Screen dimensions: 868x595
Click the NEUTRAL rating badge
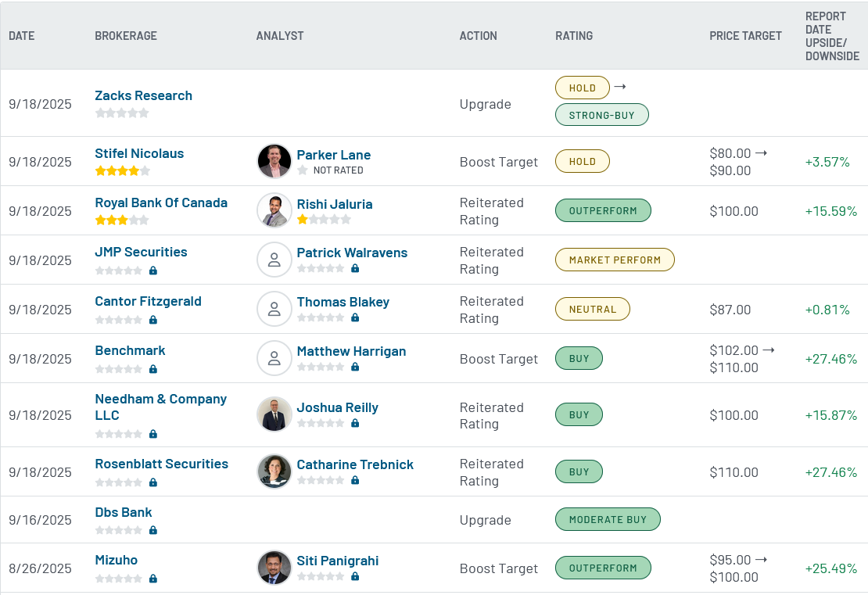[592, 310]
